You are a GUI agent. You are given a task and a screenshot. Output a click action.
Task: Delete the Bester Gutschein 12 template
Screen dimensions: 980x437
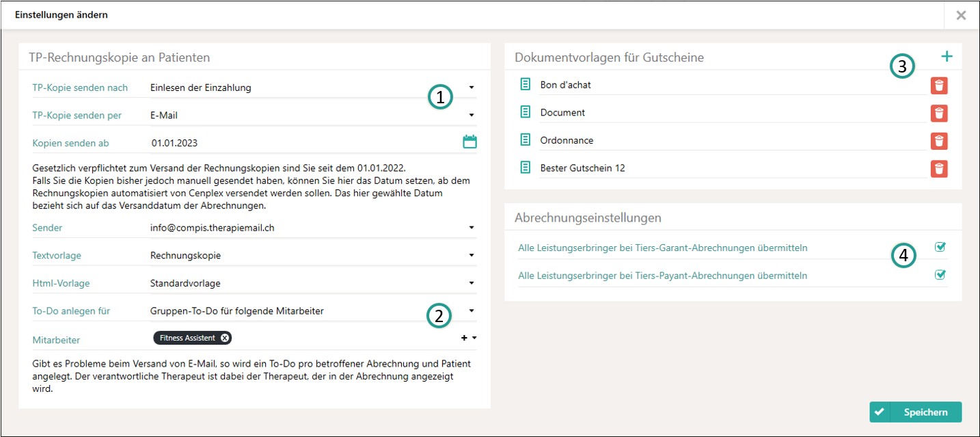click(x=939, y=168)
